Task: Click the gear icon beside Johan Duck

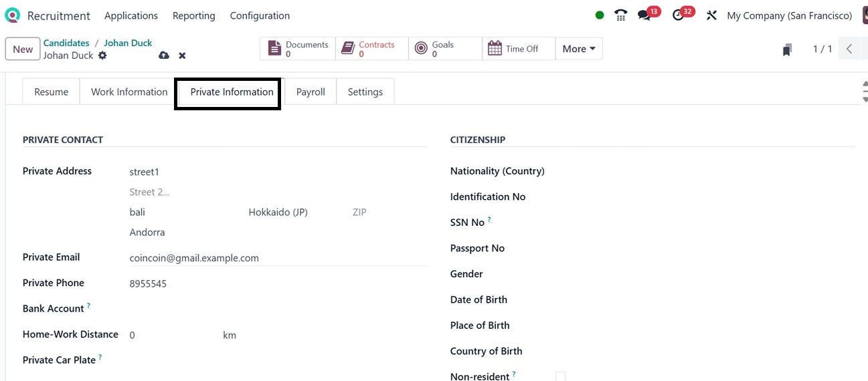Action: [102, 55]
